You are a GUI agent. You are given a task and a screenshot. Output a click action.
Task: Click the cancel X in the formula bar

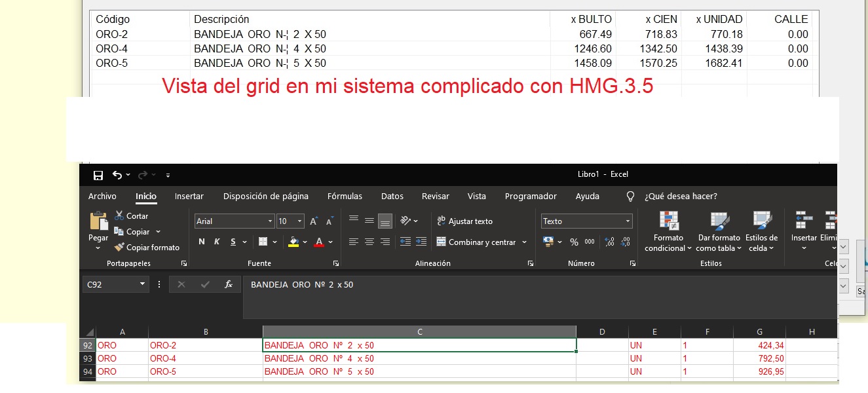pos(181,284)
